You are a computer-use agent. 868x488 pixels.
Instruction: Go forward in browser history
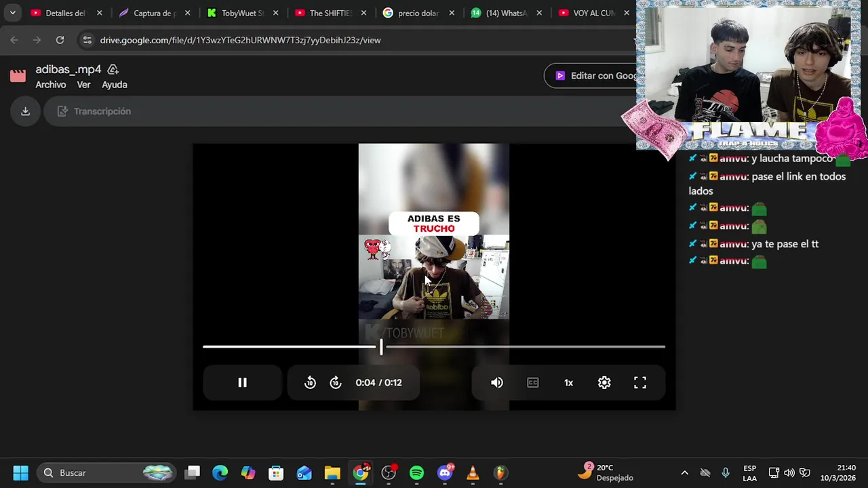coord(37,40)
